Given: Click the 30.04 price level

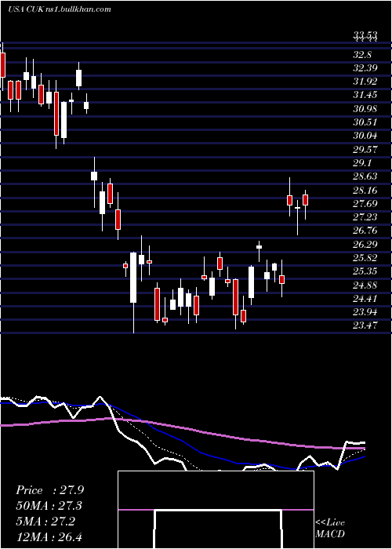Looking at the screenshot, I should [x=365, y=136].
